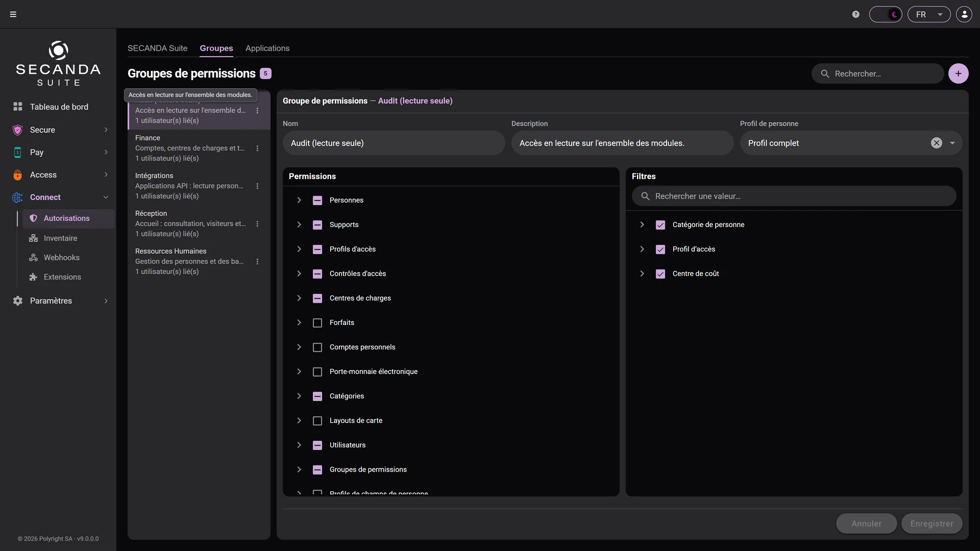Uncheck the Catégorie de personne filter
The image size is (980, 551).
click(x=660, y=224)
